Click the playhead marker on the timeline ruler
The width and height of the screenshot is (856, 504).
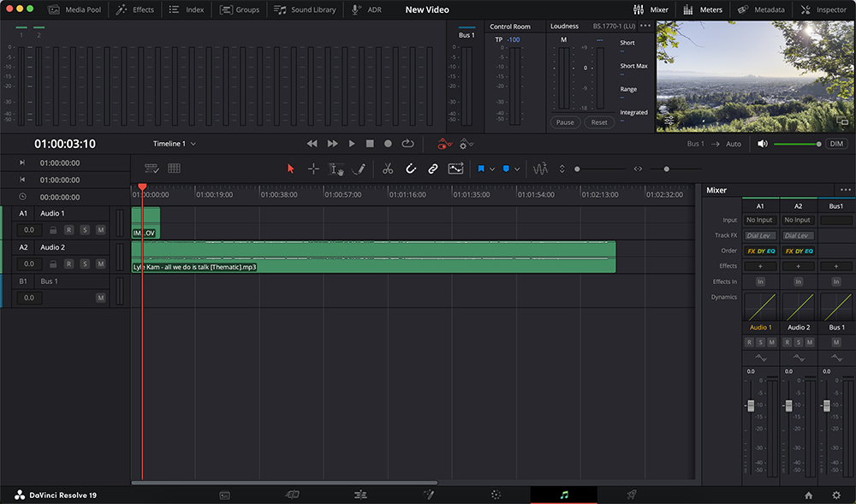point(143,185)
